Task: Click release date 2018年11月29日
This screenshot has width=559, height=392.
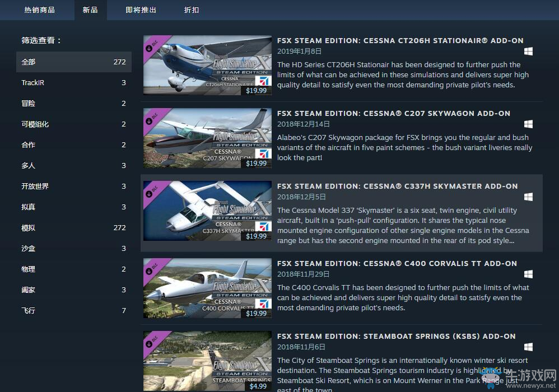Action: pyautogui.click(x=304, y=274)
